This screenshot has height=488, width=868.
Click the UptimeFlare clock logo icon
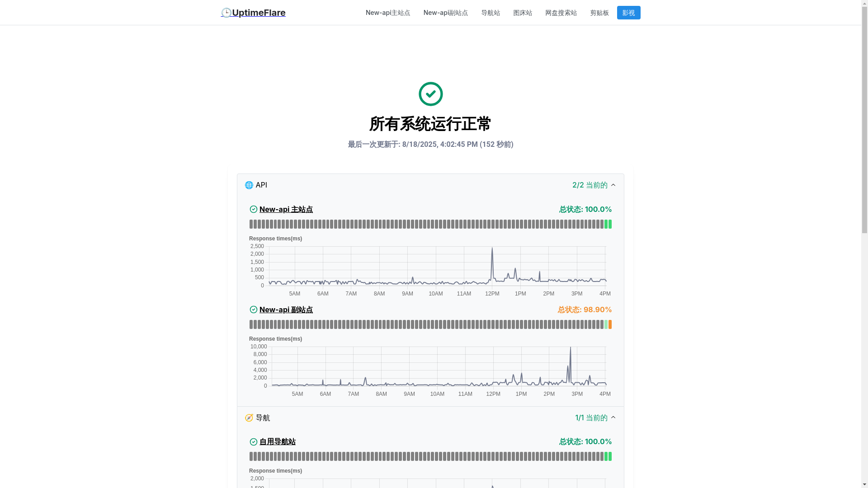[x=226, y=13]
